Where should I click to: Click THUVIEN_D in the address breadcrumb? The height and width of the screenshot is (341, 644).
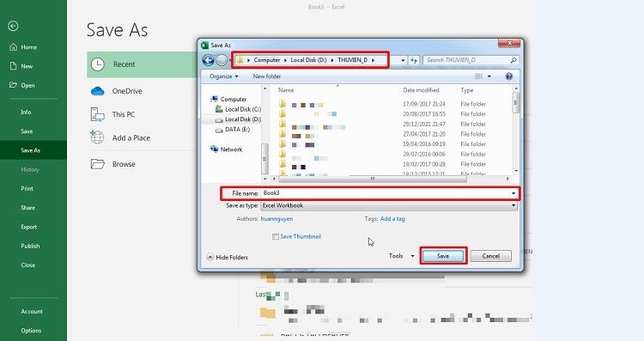coord(352,60)
